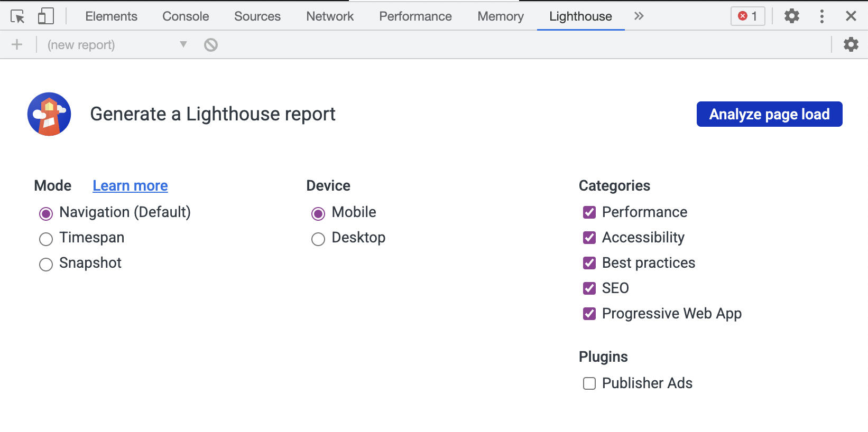Show more tabs via the double chevron
Viewport: 868px width, 432px height.
[x=639, y=16]
